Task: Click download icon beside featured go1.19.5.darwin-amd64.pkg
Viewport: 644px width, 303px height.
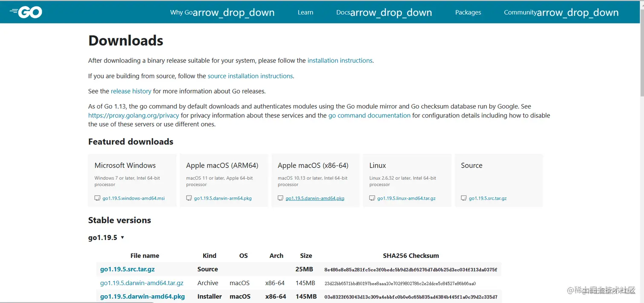Action: pos(281,198)
